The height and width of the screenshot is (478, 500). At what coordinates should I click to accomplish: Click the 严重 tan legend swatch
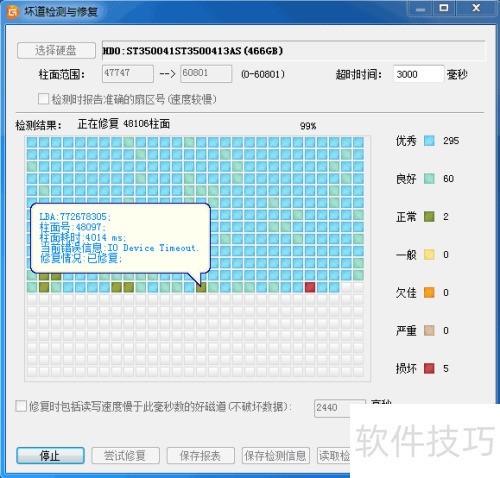(429, 331)
